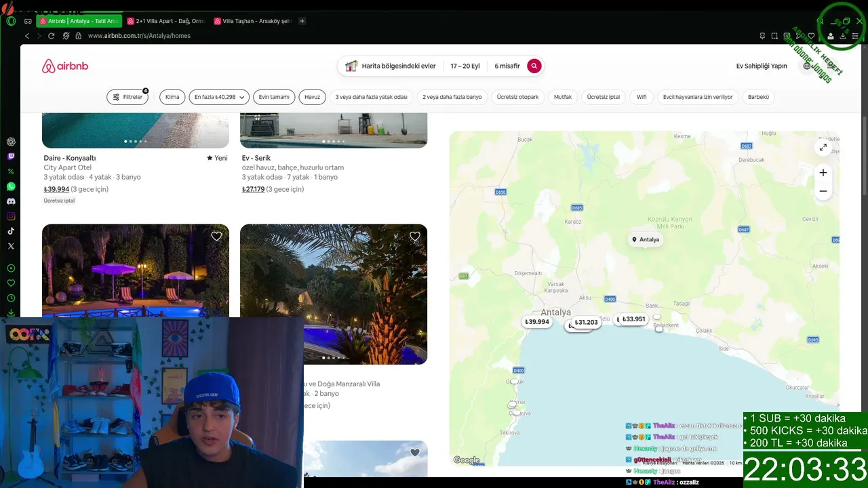The height and width of the screenshot is (488, 868).
Task: Switch to 'Airbnb | Antalya' tab
Action: coord(79,21)
